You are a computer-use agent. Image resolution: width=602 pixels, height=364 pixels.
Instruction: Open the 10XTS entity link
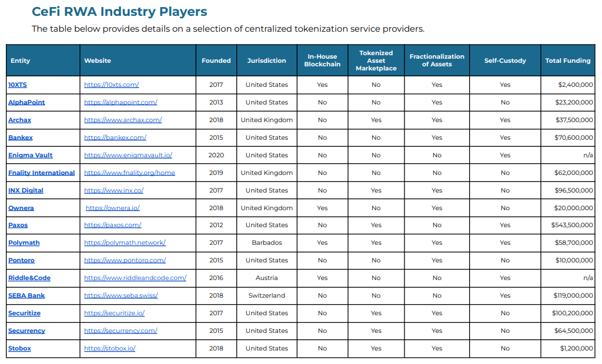[18, 85]
